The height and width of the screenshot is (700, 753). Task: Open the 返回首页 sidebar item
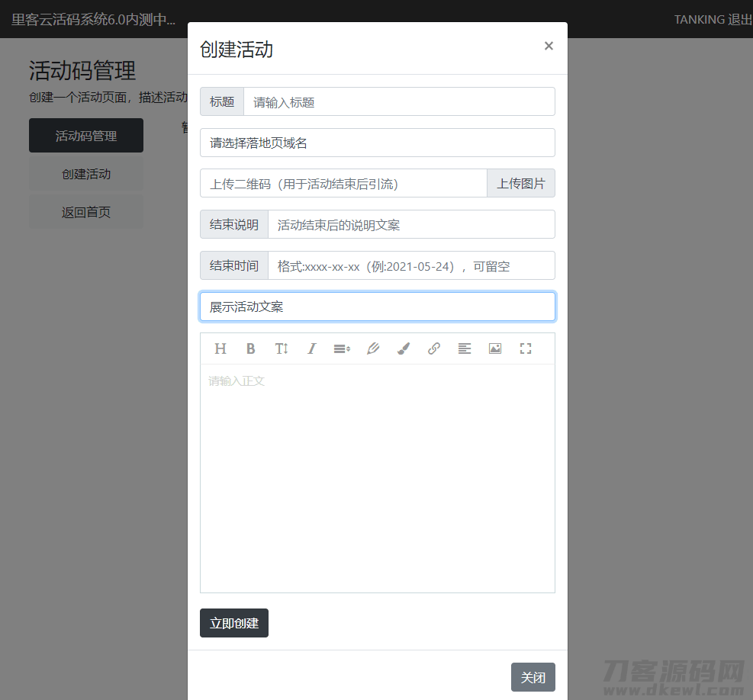(x=86, y=211)
